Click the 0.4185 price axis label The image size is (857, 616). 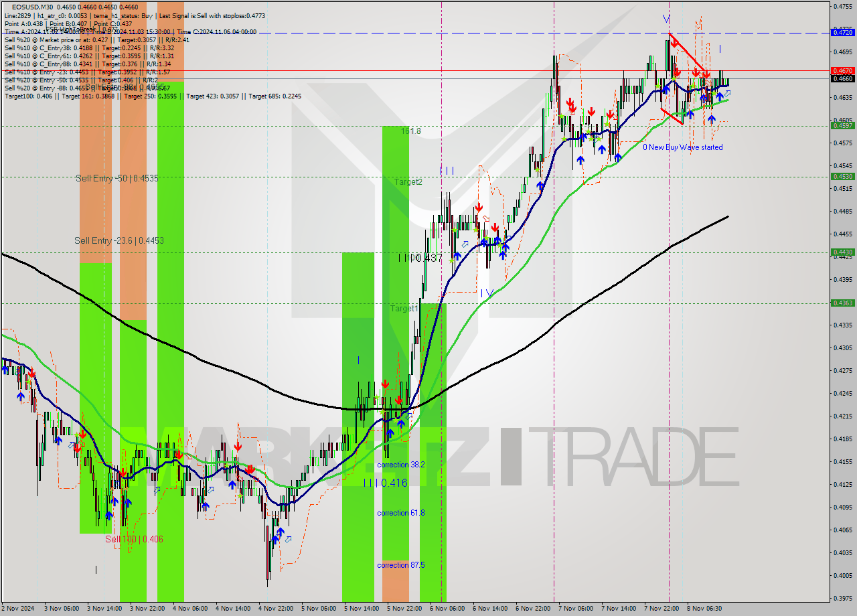pyautogui.click(x=842, y=439)
